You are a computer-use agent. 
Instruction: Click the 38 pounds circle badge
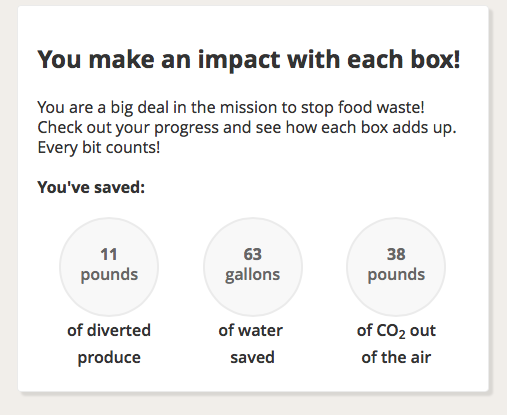396,267
